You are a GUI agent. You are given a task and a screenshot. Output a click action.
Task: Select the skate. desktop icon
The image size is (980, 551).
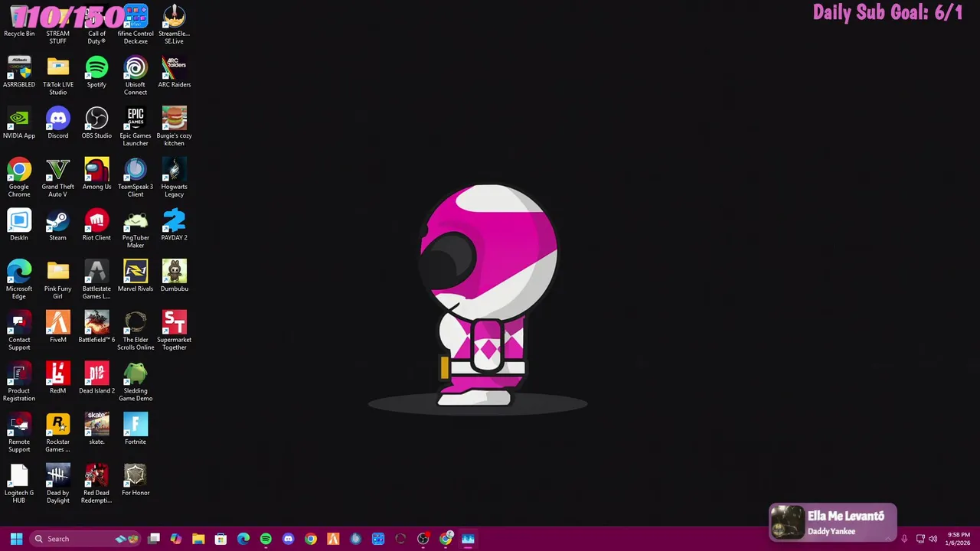pos(96,430)
